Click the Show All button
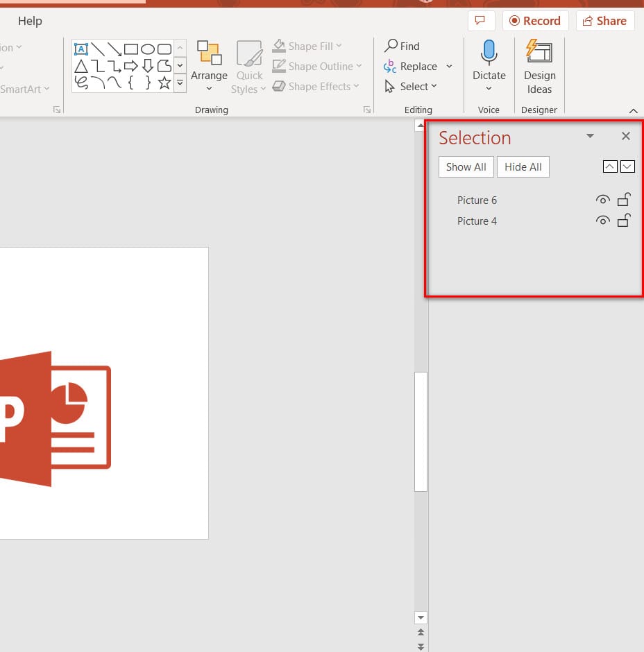 coord(466,166)
